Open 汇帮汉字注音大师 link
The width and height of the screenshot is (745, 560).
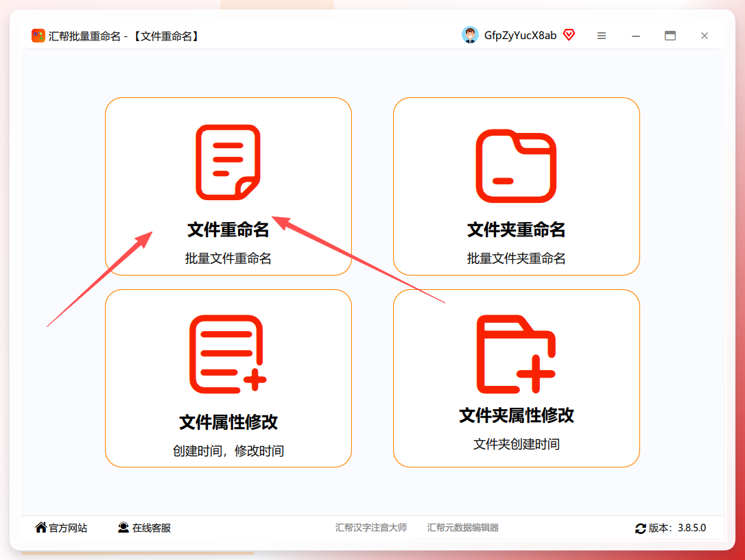pos(371,528)
